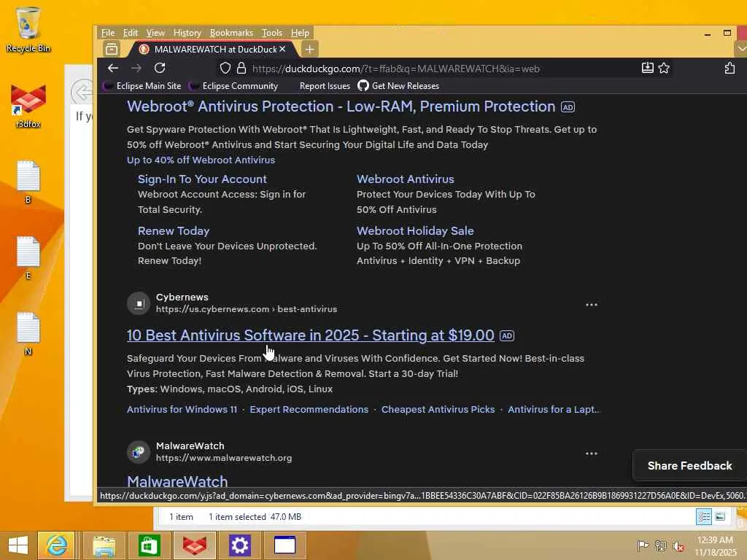747x560 pixels.
Task: Switch Explorer to details view
Action: coord(704,517)
